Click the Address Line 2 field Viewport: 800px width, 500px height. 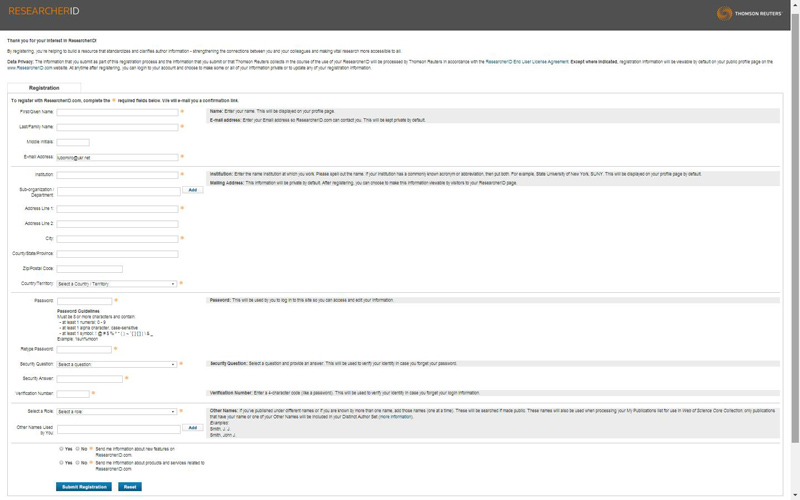click(117, 224)
